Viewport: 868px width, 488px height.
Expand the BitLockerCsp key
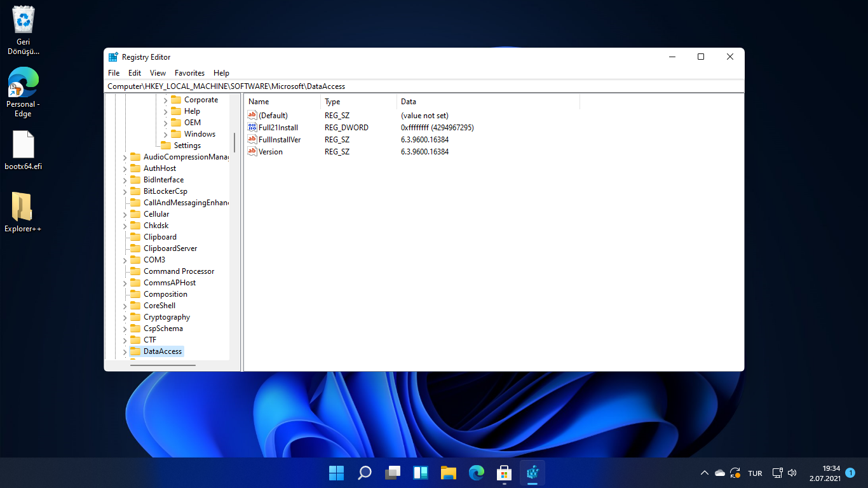(125, 191)
